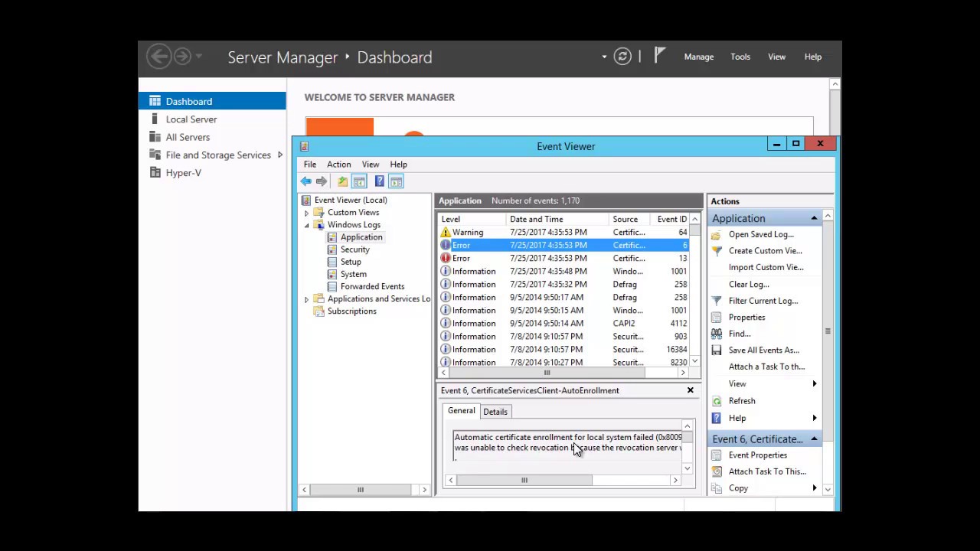Collapse the Event 6 actions section
Viewport: 980px width, 551px height.
click(814, 439)
